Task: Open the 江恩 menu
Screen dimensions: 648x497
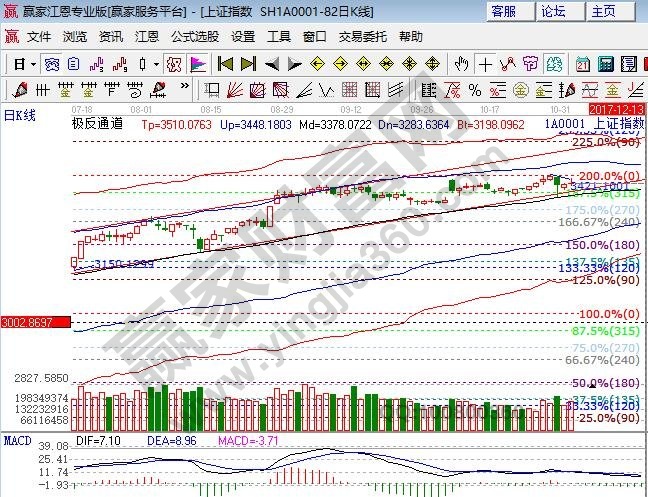Action: pyautogui.click(x=146, y=37)
